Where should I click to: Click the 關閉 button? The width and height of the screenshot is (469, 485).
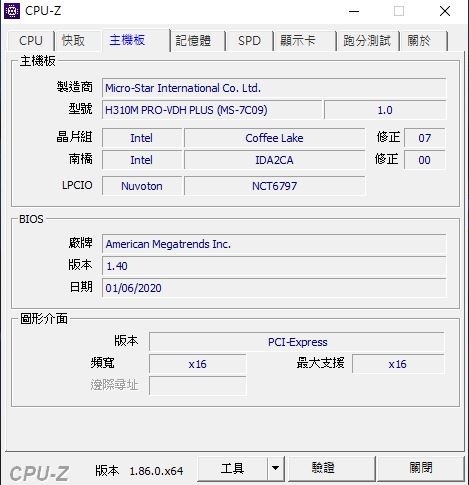421,468
